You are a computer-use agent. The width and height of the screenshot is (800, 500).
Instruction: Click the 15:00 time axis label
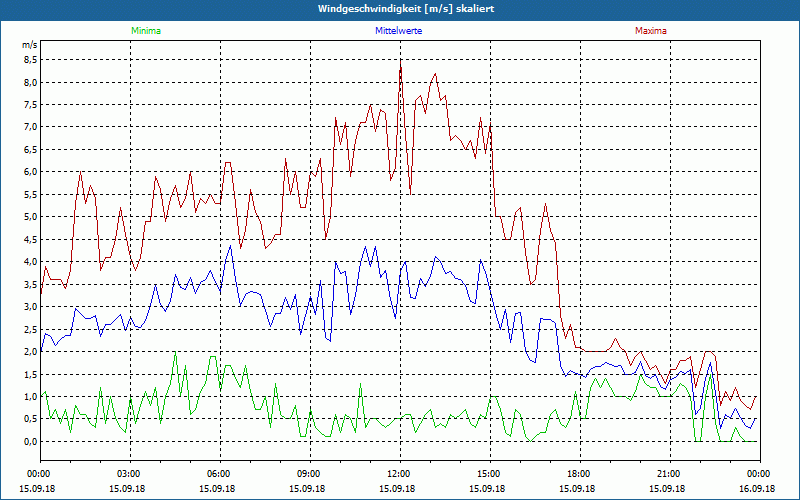coord(487,474)
